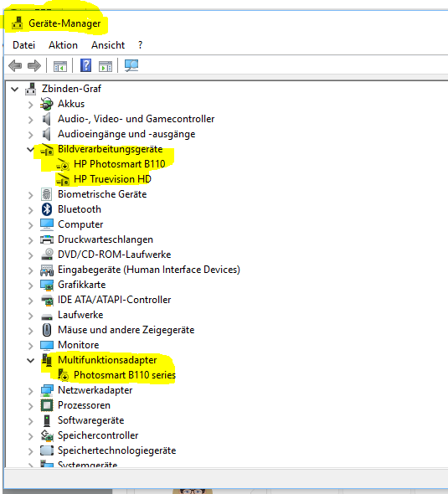The width and height of the screenshot is (448, 494).
Task: Expand the Speichercontroller category
Action: (x=30, y=436)
